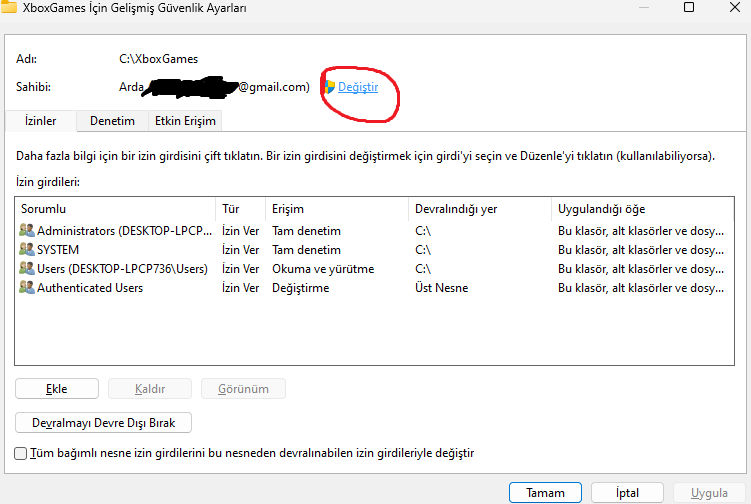The image size is (751, 504).
Task: Select the Administrators (DESKTOP-LPCP... entry
Action: (x=374, y=230)
